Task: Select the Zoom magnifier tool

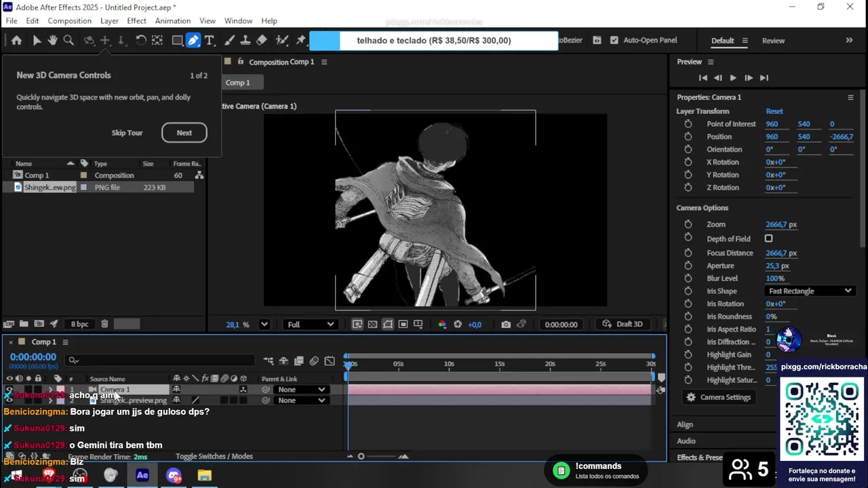Action: [x=68, y=41]
